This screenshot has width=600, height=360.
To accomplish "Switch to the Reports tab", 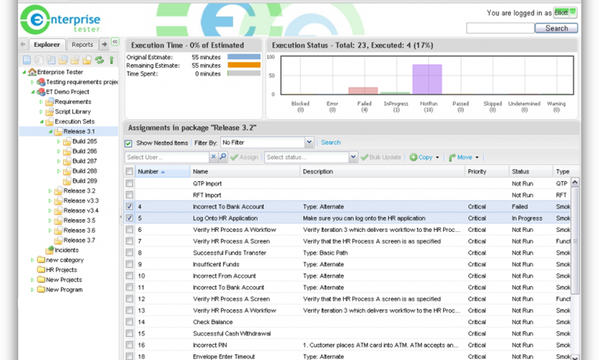I will pos(82,44).
